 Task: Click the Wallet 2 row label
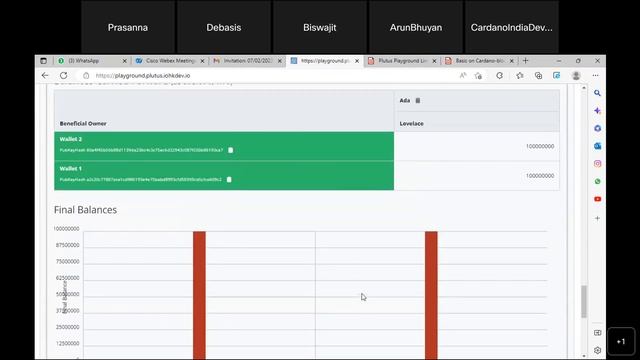[71, 139]
